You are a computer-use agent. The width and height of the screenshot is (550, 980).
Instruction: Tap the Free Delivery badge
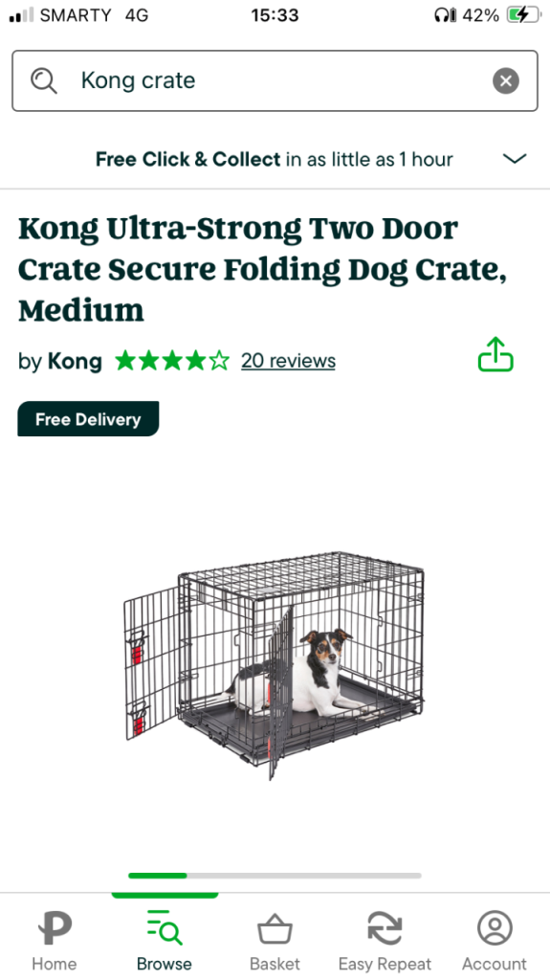point(88,419)
